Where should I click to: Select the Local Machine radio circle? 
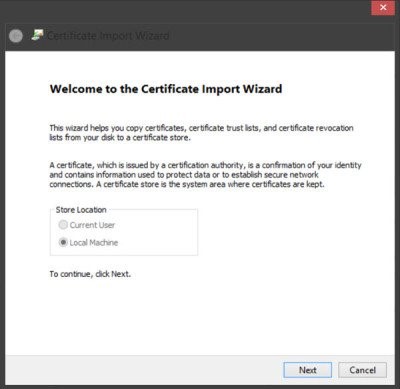click(x=63, y=242)
